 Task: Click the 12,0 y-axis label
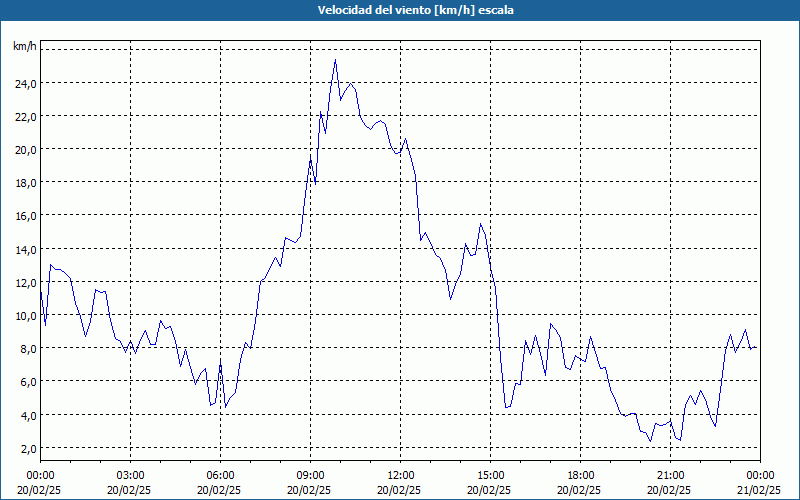click(x=26, y=282)
